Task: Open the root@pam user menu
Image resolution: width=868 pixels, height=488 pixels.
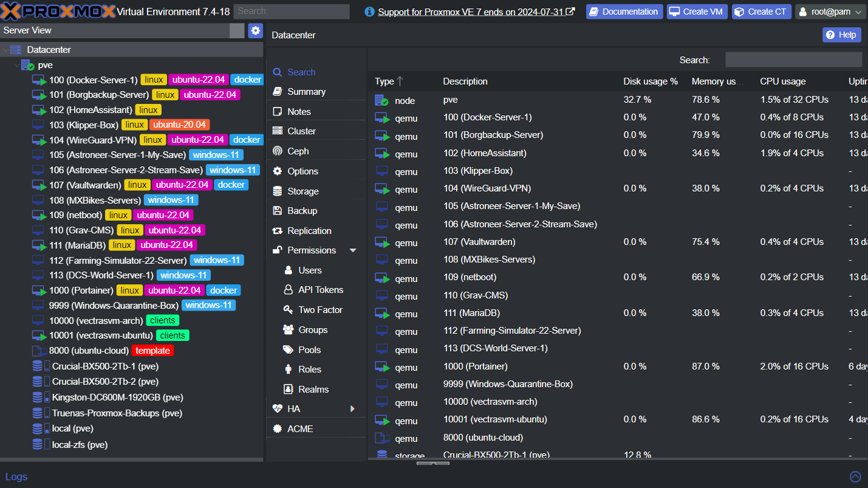Action: (830, 12)
